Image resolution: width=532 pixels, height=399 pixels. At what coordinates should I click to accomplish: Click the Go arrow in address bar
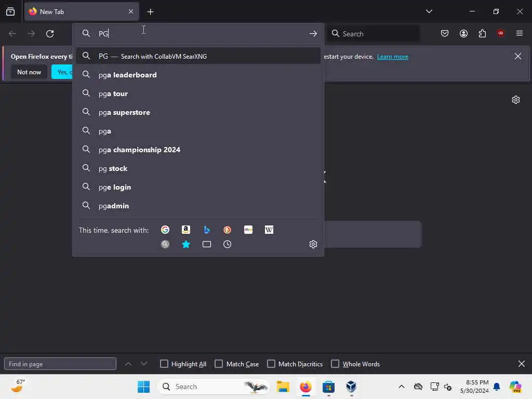313,34
